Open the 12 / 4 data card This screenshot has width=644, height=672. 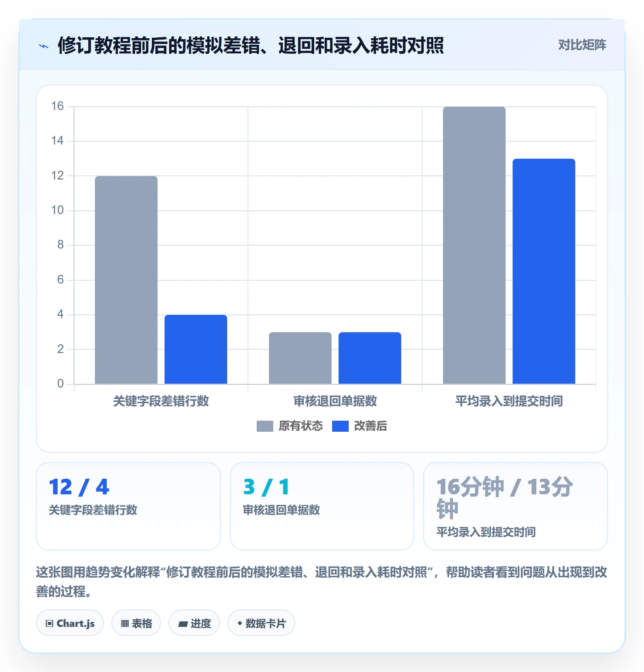[x=128, y=506]
